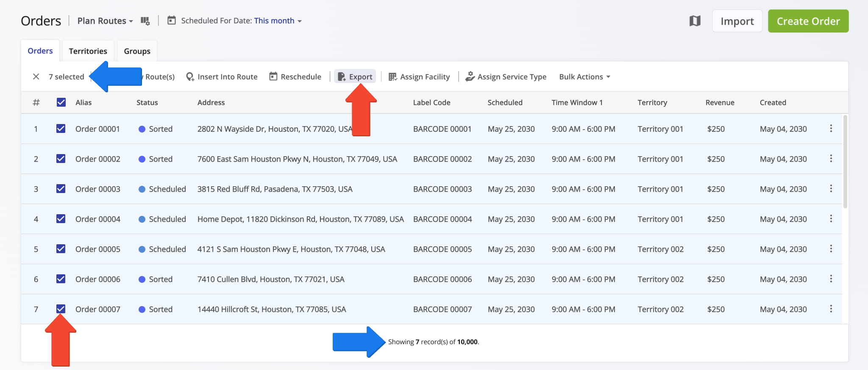
Task: Click Sorted status of Order 00007
Action: [156, 309]
